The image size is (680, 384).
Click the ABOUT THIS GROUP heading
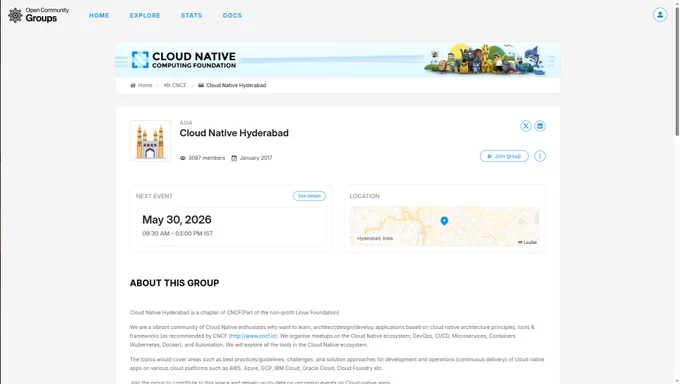coord(174,283)
